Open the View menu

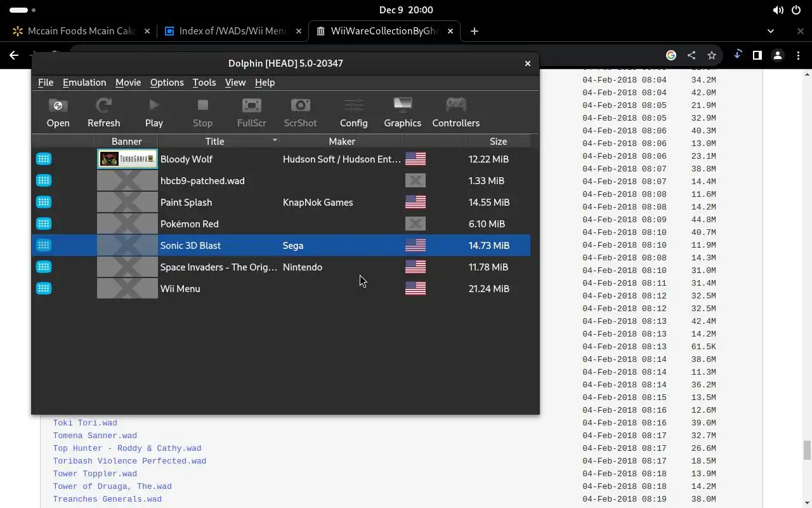tap(235, 83)
